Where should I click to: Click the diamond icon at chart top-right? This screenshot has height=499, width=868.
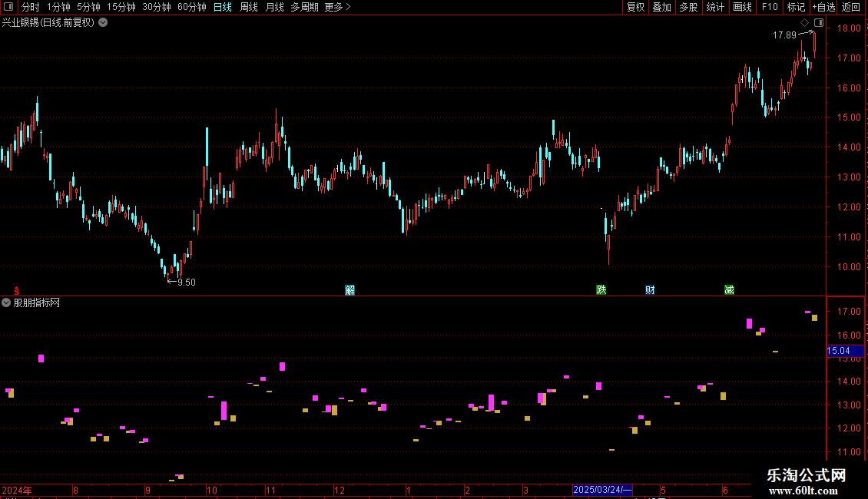click(x=804, y=23)
